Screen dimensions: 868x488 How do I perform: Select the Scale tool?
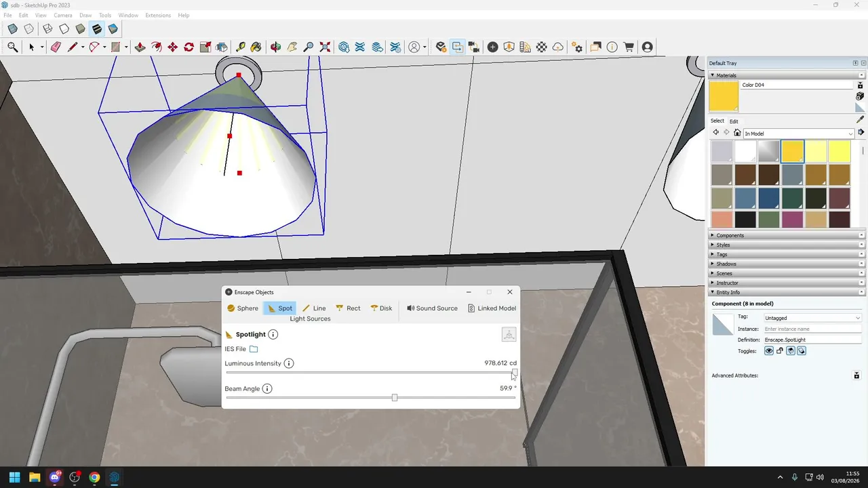(x=205, y=47)
